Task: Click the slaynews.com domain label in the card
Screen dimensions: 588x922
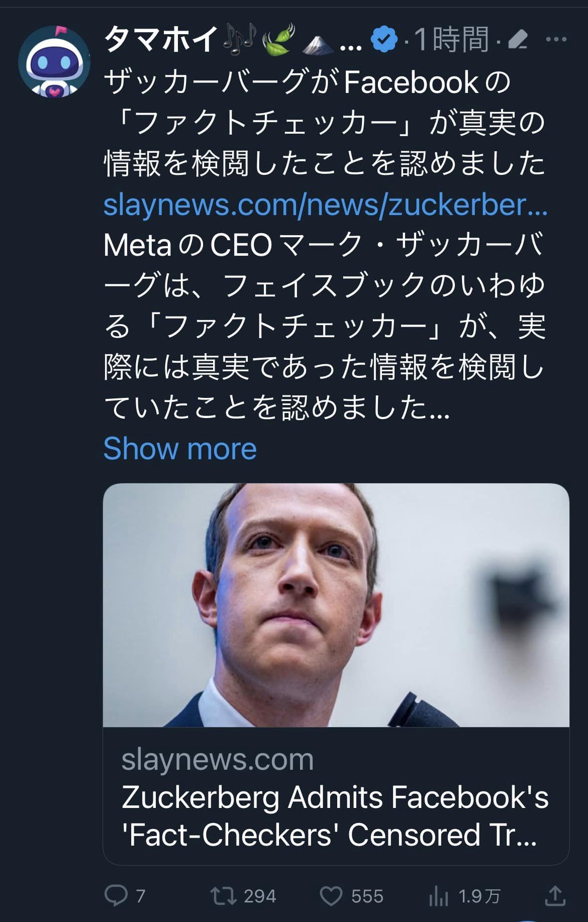Action: (x=218, y=759)
